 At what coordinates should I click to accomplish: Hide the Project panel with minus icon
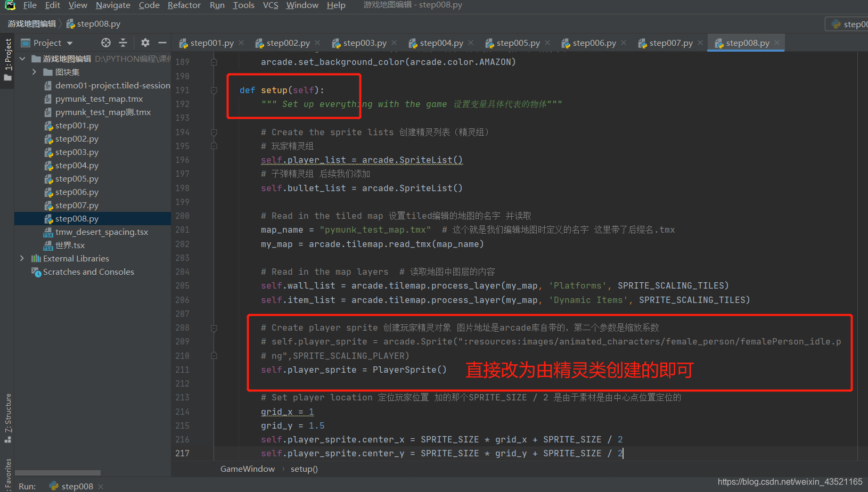coord(162,43)
